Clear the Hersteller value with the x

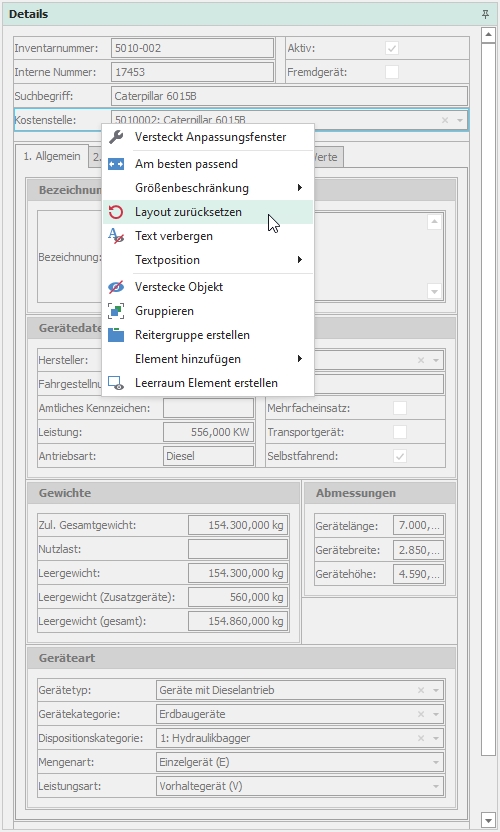pyautogui.click(x=421, y=360)
